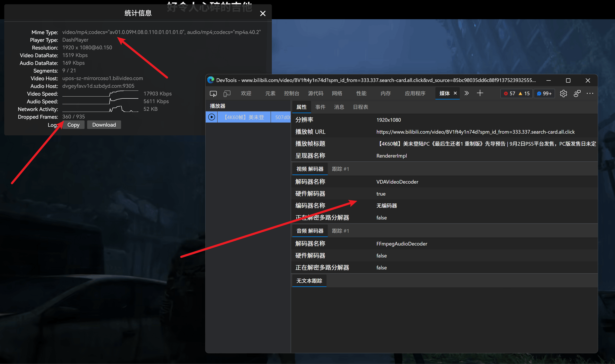Close the 统计信息 statistics panel
615x364 pixels.
coord(263,13)
